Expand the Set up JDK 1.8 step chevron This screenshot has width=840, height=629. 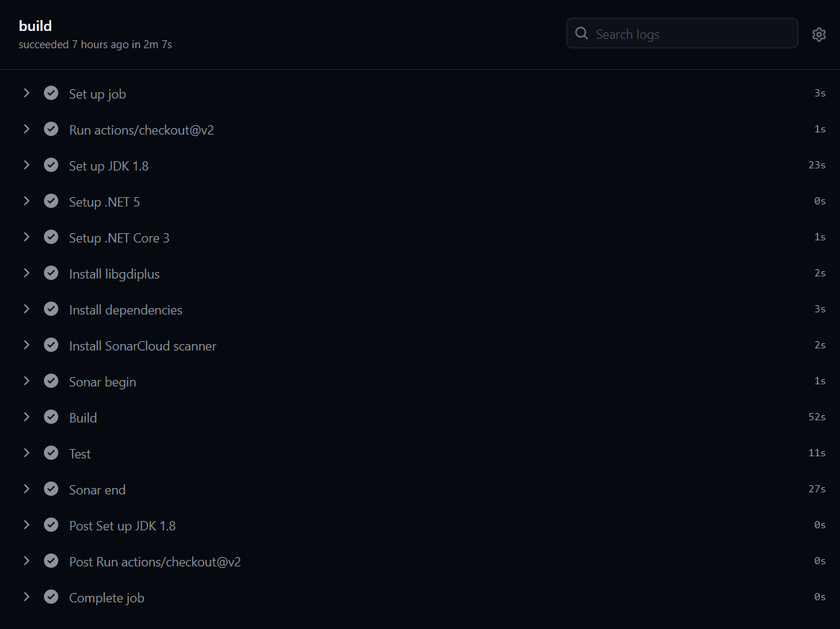(x=26, y=165)
